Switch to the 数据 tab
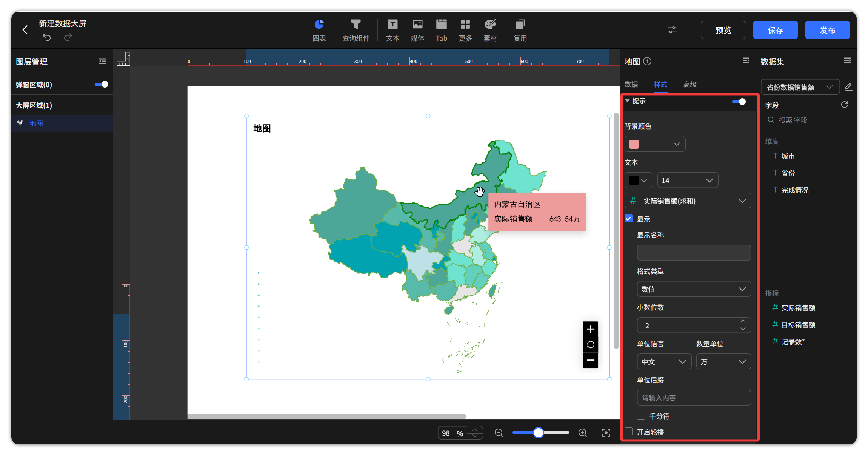 [631, 84]
